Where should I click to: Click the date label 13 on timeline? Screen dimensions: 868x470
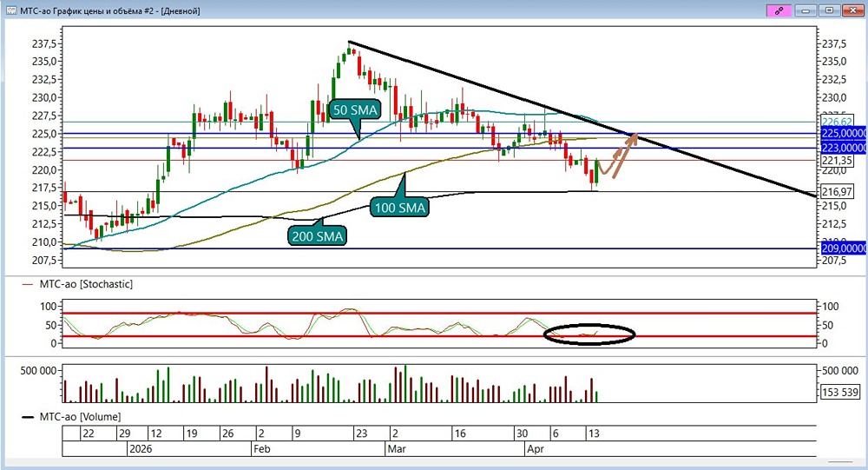pos(594,434)
